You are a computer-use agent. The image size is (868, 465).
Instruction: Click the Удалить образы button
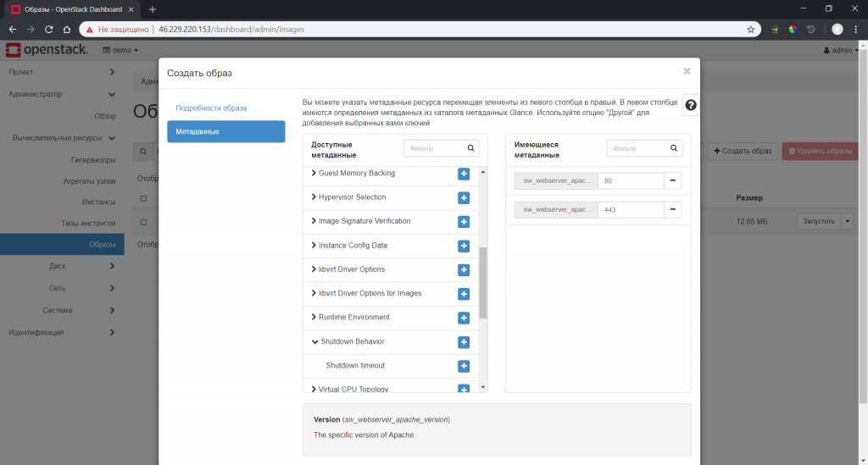[x=821, y=151]
